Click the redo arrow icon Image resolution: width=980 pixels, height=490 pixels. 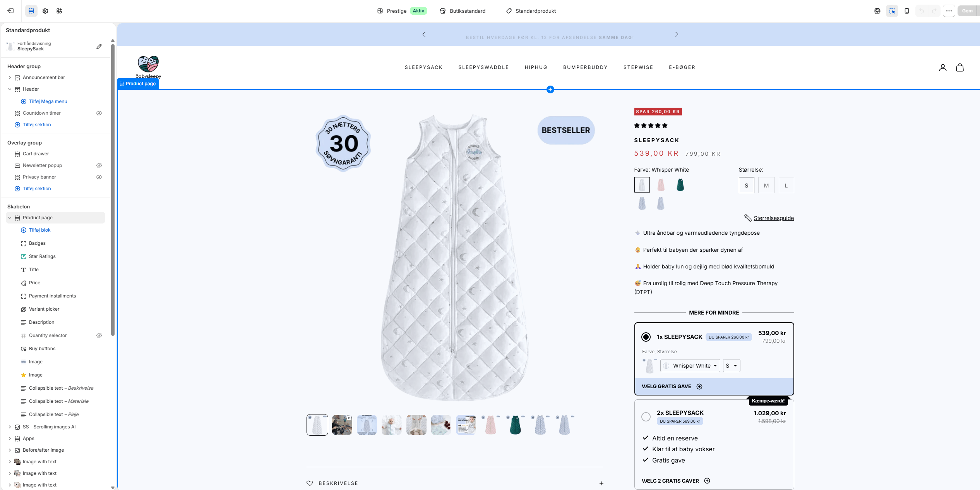(x=934, y=11)
